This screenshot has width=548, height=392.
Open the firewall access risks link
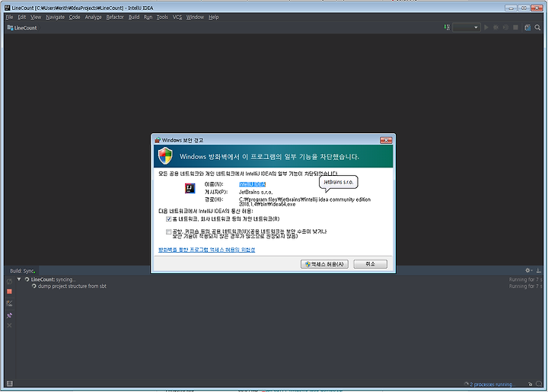tap(207, 250)
